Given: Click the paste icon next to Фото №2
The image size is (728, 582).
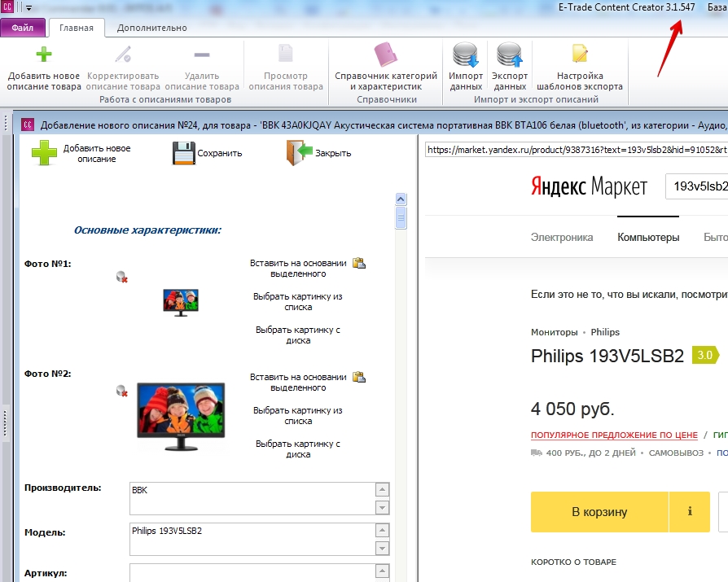Looking at the screenshot, I should 359,377.
